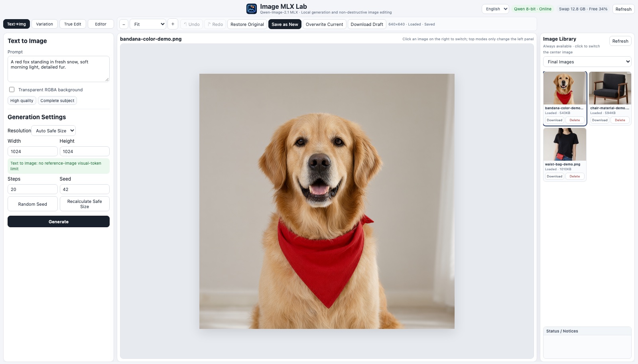The height and width of the screenshot is (364, 638).
Task: Open the Editor tab
Action: (101, 24)
